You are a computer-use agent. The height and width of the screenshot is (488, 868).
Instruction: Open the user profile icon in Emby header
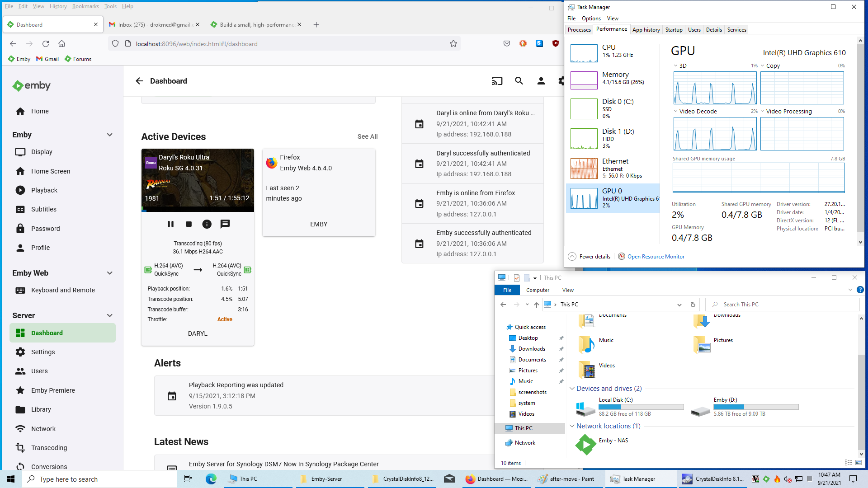click(541, 81)
